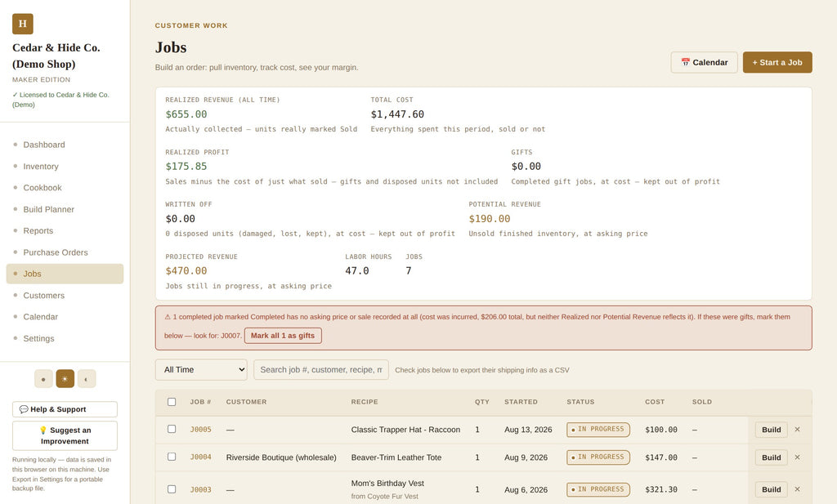The height and width of the screenshot is (504, 837).
Task: Open job J0004 number link
Action: pyautogui.click(x=201, y=457)
